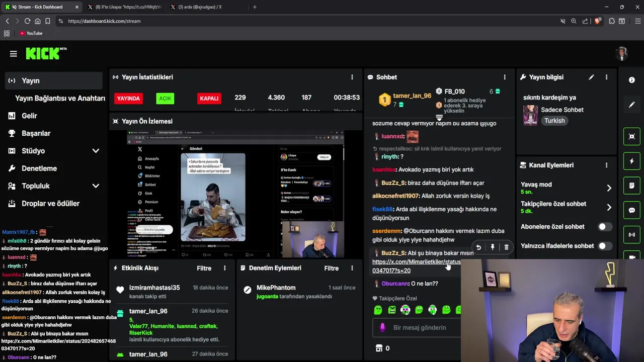Click the Brave shields icon in address bar
Image resolution: width=644 pixels, height=362 pixels.
click(597, 21)
